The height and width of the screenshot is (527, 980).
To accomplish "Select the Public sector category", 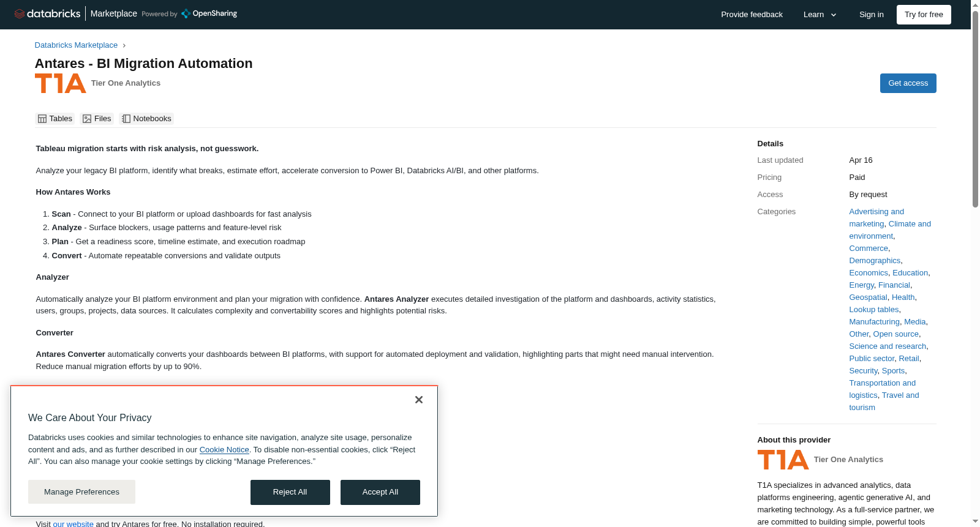I will click(x=872, y=359).
